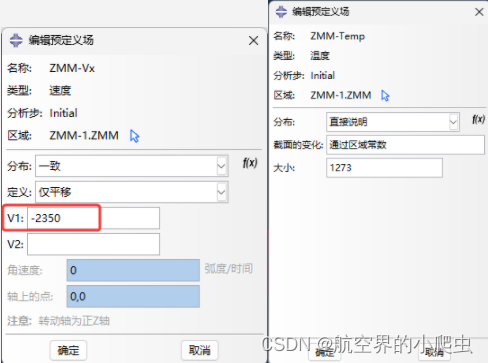Open the 分布 dropdown showing 一致
The height and width of the screenshot is (363, 488).
click(x=132, y=166)
